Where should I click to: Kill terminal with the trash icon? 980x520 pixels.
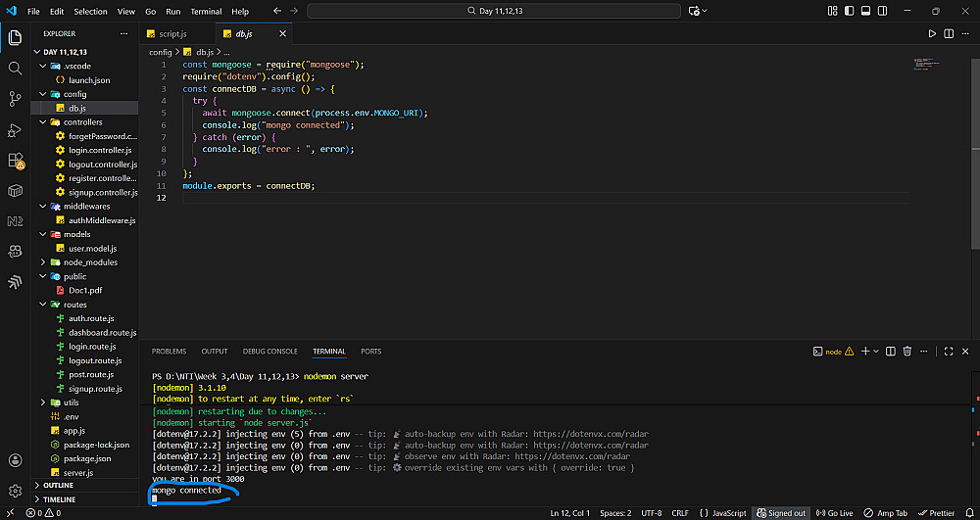(907, 351)
